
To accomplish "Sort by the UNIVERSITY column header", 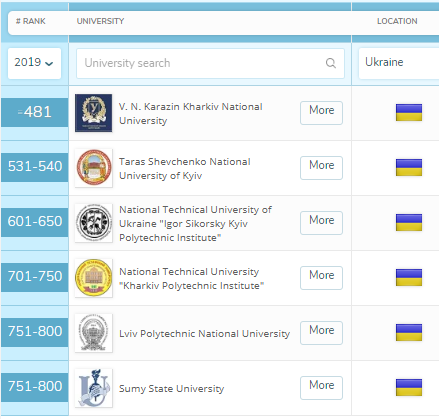I will click(100, 21).
